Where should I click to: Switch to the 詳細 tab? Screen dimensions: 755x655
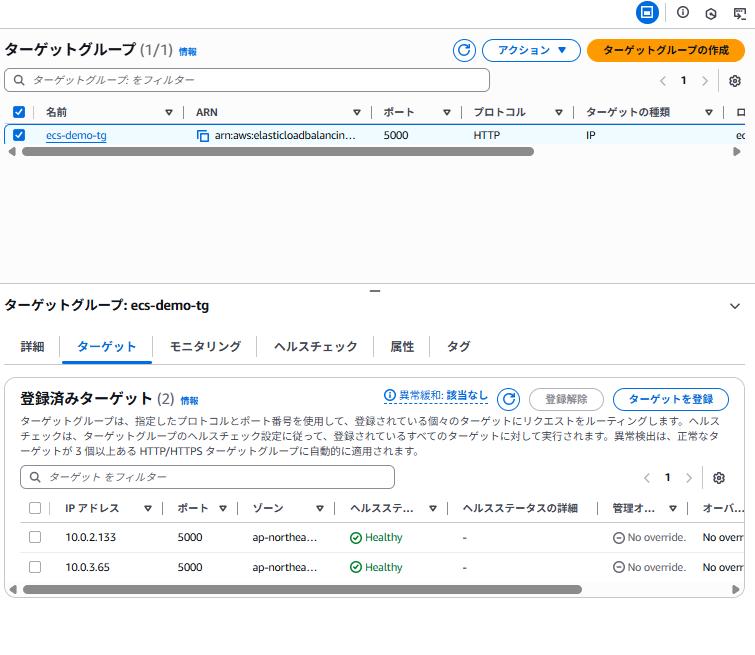tap(32, 347)
